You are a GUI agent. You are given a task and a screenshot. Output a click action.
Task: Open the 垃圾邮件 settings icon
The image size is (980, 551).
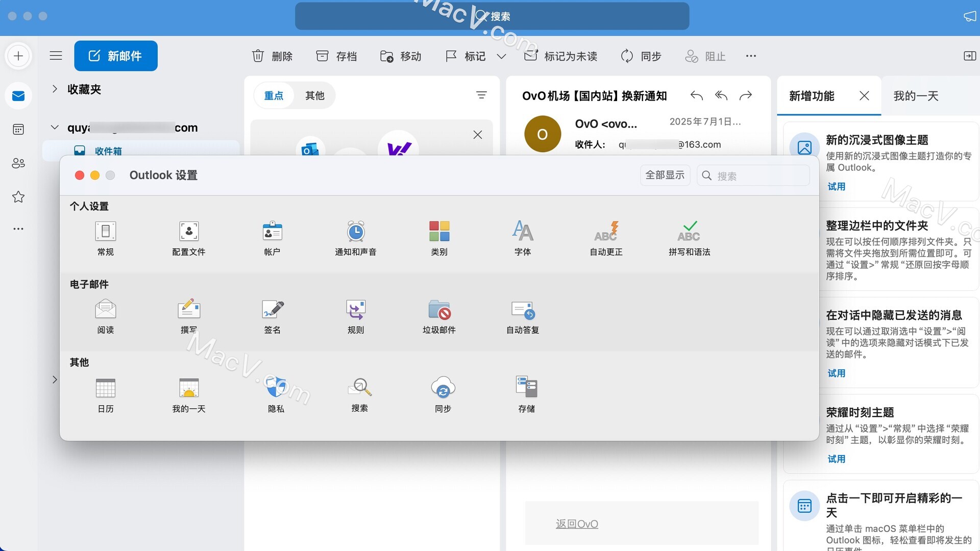(438, 315)
